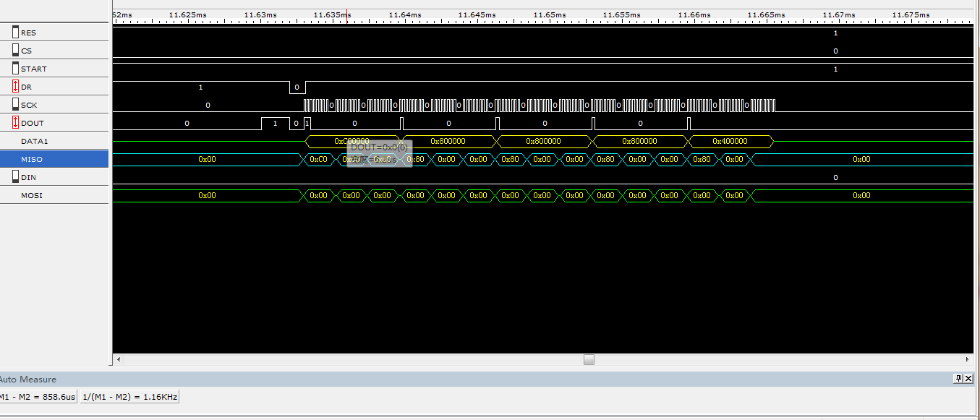The width and height of the screenshot is (980, 420).
Task: Pin the Auto Measure panel
Action: click(x=958, y=379)
